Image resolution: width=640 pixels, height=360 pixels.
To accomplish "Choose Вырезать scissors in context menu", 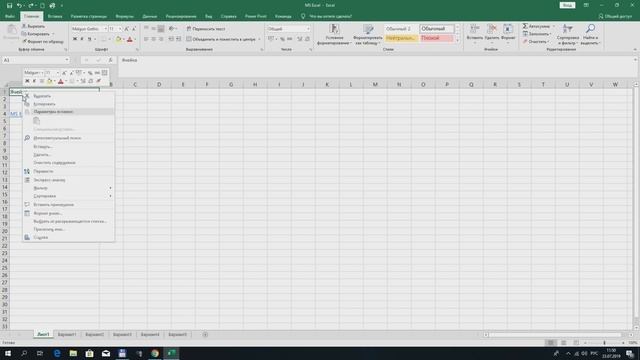I will [x=42, y=96].
